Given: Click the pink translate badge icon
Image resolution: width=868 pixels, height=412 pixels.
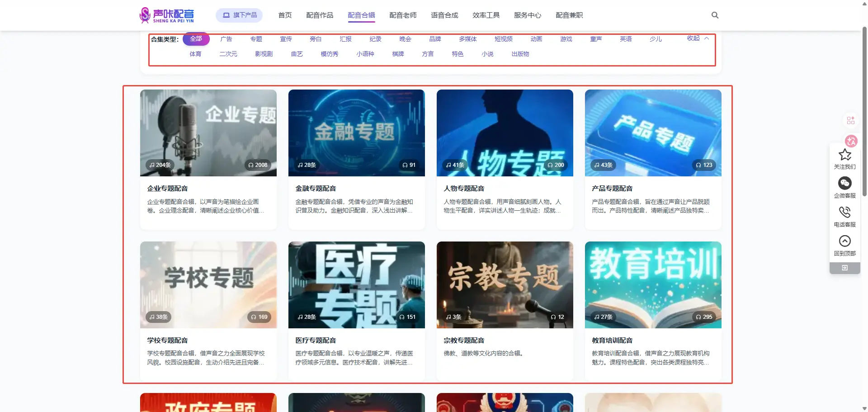Looking at the screenshot, I should [x=851, y=142].
